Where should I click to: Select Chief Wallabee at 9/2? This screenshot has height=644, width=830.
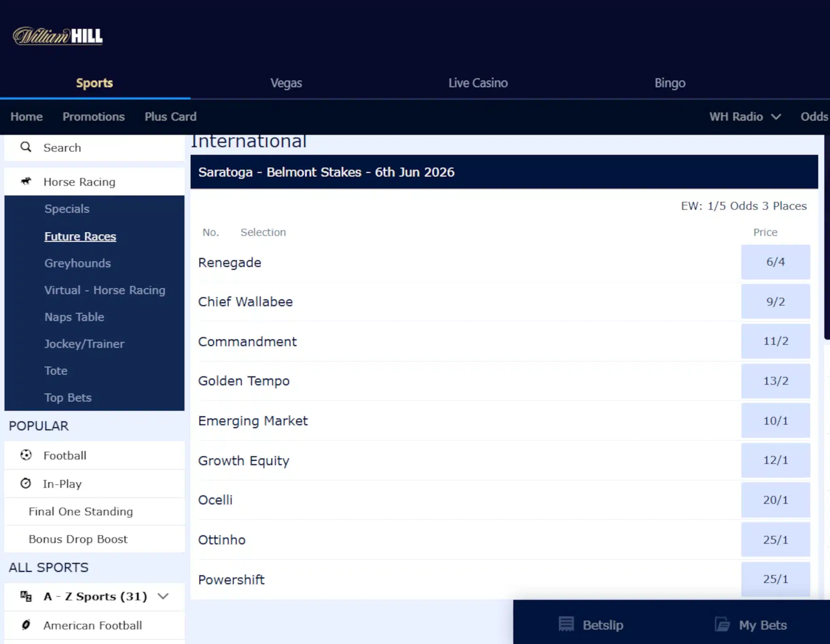click(x=775, y=301)
